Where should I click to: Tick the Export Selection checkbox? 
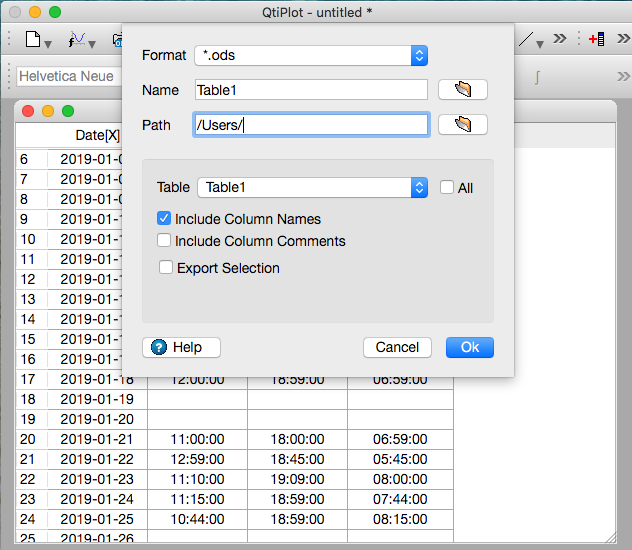click(x=166, y=268)
